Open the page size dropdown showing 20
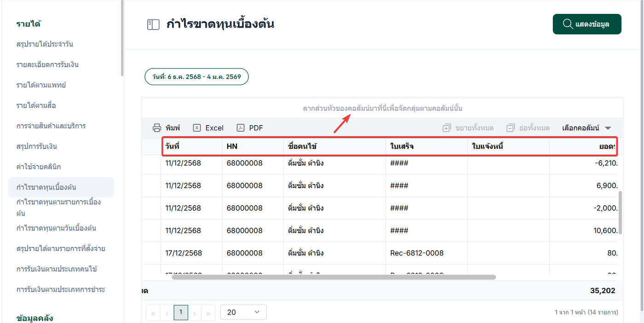This screenshot has height=323, width=644. coord(243,312)
